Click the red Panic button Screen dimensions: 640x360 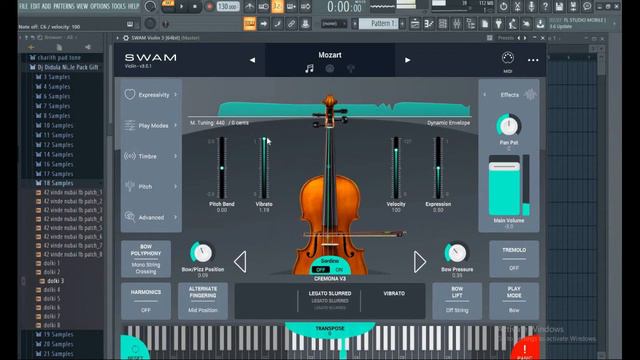(x=525, y=349)
